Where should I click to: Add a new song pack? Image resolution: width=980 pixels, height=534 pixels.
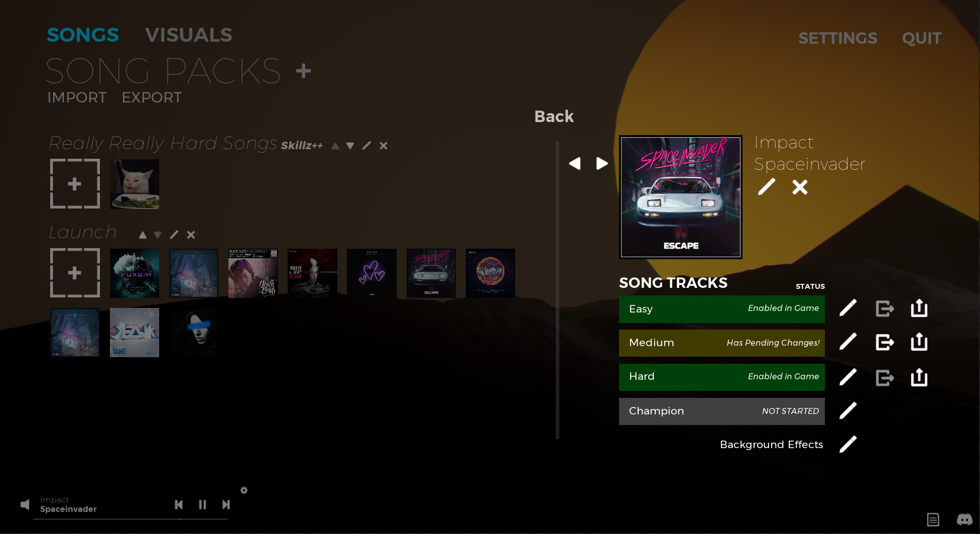[x=303, y=71]
